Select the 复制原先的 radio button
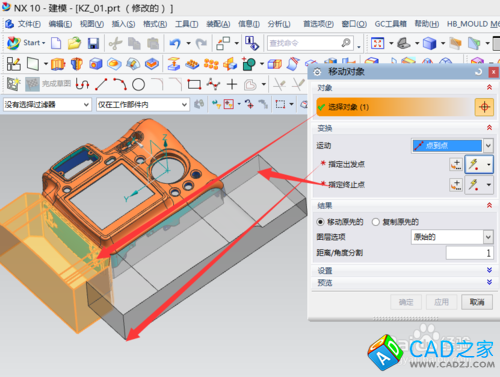The width and height of the screenshot is (500, 377). [x=376, y=222]
